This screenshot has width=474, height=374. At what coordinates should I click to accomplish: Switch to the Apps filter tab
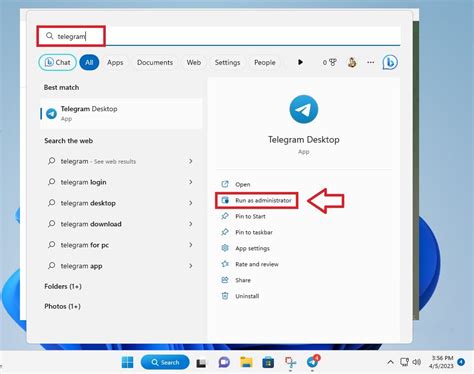115,62
